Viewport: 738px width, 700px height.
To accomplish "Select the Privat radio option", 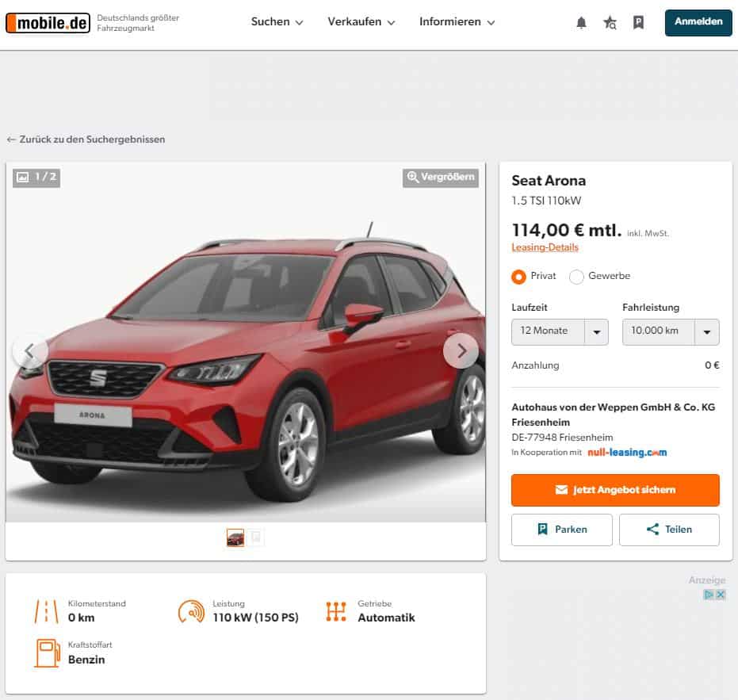I will point(518,277).
